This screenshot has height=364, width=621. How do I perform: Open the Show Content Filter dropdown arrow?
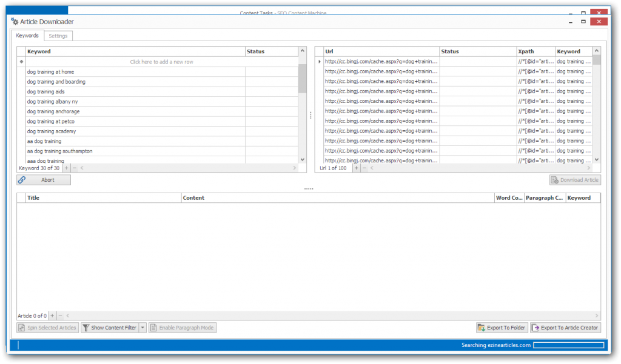pos(143,328)
